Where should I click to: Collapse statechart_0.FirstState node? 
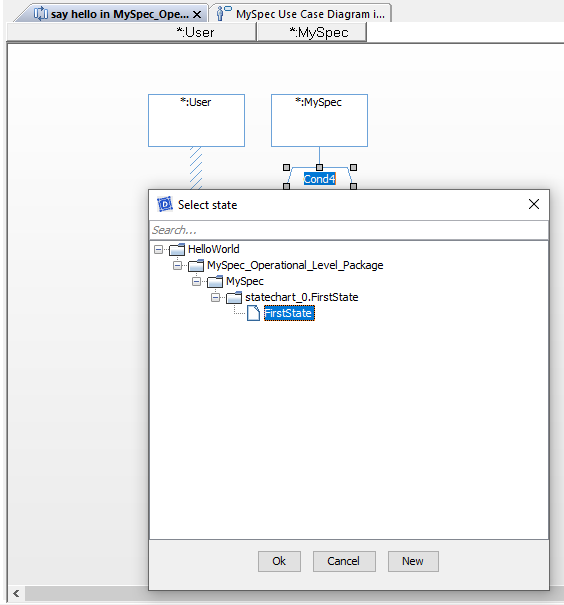point(215,297)
